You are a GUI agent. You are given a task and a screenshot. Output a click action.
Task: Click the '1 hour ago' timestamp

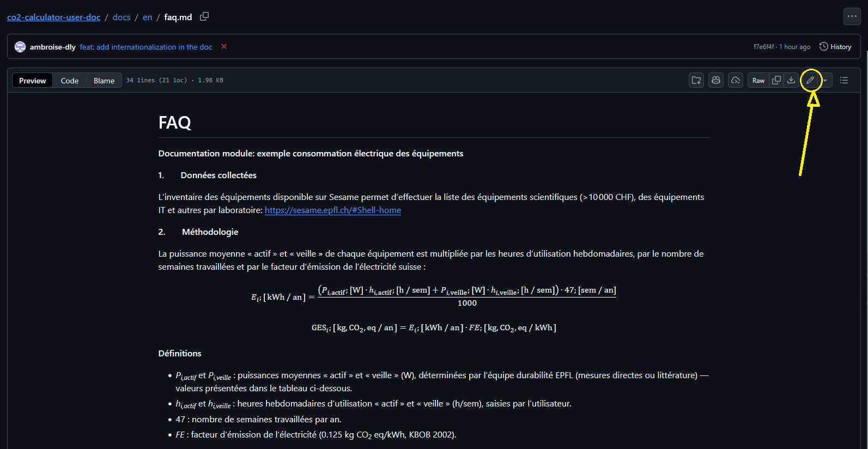tap(795, 47)
